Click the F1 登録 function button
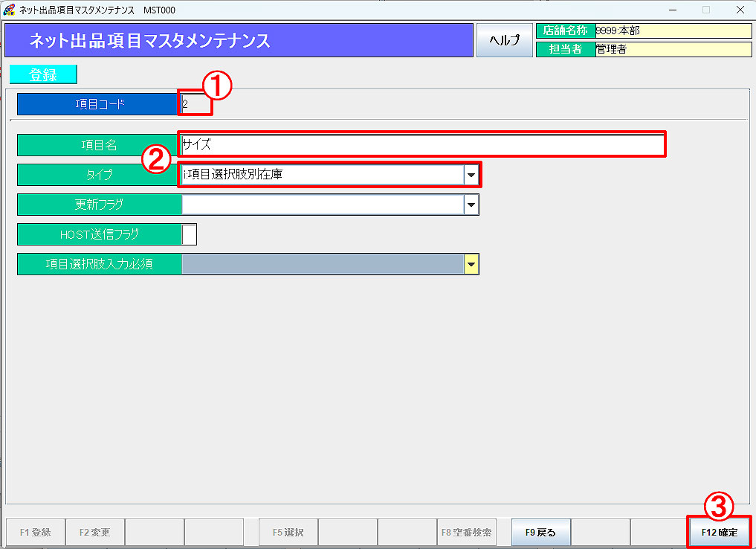756x549 pixels. 35,532
